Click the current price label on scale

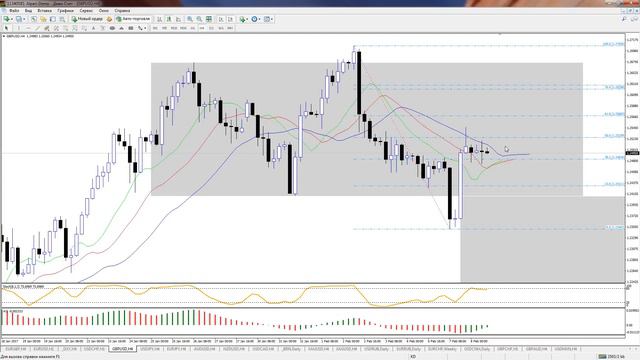click(632, 153)
